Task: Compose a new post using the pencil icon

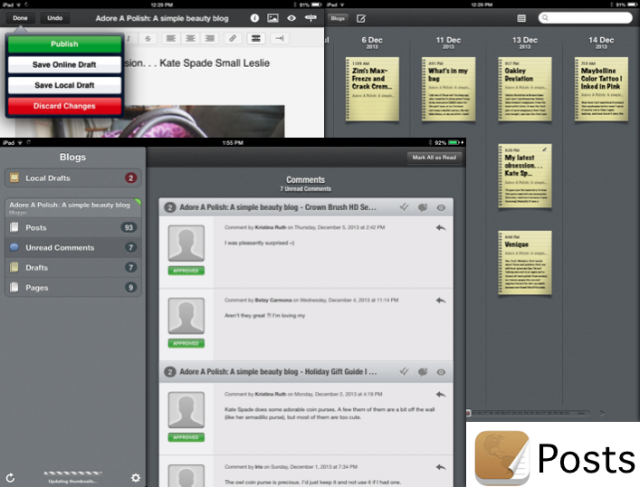Action: pyautogui.click(x=361, y=18)
